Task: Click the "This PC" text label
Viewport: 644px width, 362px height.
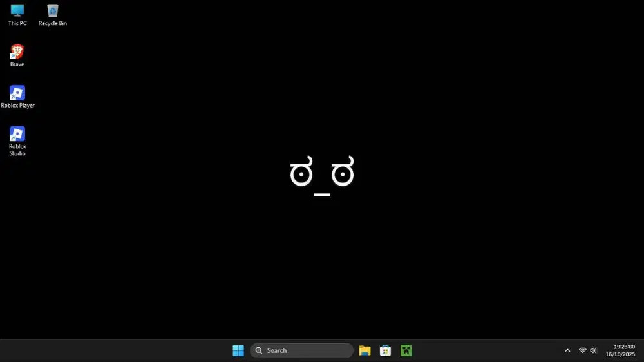Action: coord(17,23)
